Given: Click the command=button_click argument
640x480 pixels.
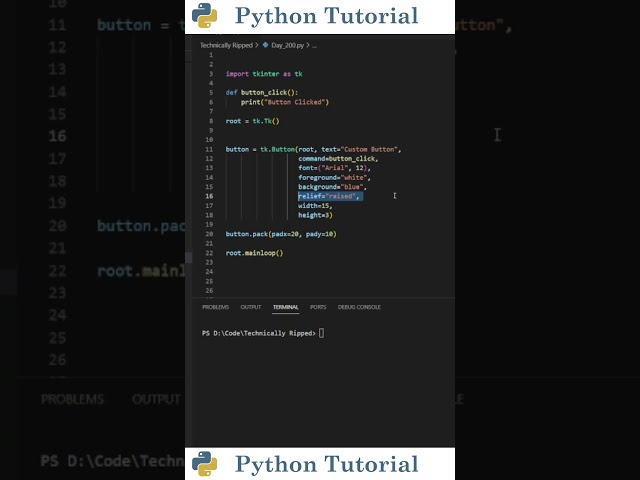Looking at the screenshot, I should (x=337, y=159).
